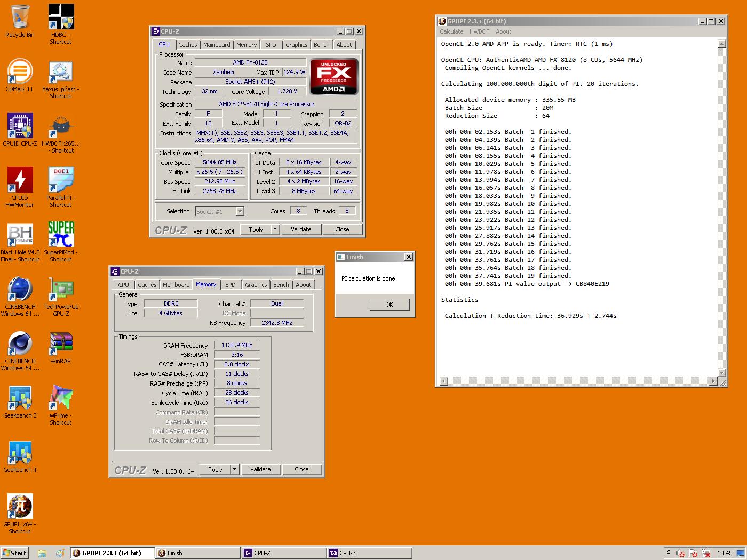Click Core Voltage value 1.728 V
This screenshot has height=560, width=747.
pos(287,91)
